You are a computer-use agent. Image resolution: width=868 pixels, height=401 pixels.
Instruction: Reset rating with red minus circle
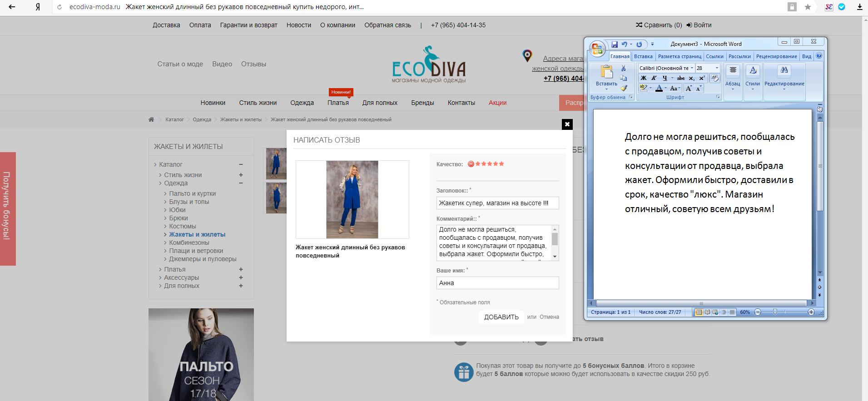tap(471, 164)
